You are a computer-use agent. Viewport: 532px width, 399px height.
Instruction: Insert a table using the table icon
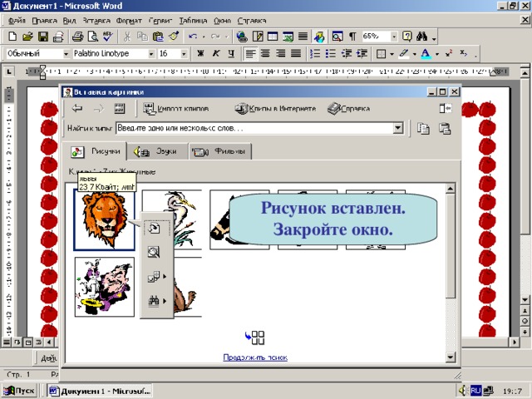tap(273, 37)
